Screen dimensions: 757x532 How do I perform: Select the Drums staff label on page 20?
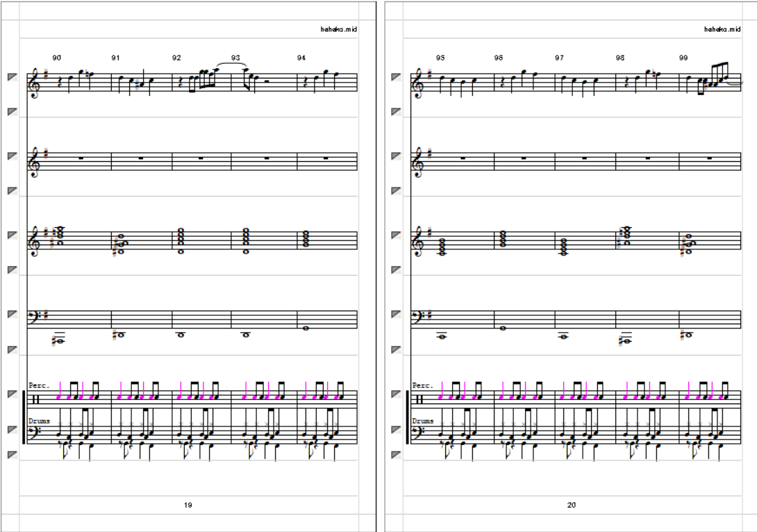tap(423, 421)
